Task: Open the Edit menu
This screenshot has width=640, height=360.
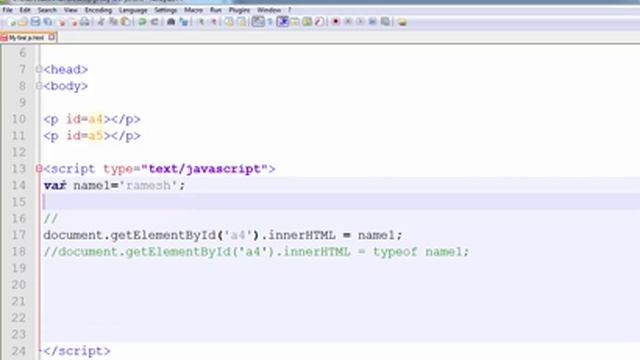Action: pos(25,10)
